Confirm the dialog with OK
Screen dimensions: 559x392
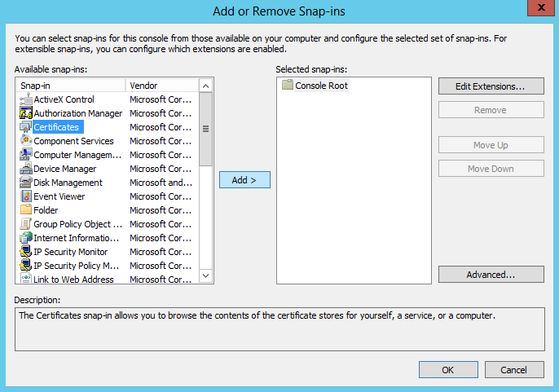coord(448,370)
